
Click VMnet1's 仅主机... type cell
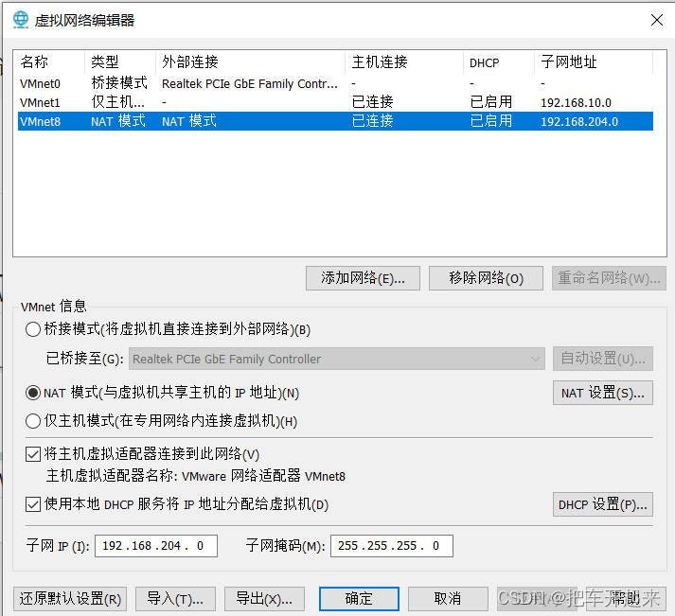coord(117,102)
